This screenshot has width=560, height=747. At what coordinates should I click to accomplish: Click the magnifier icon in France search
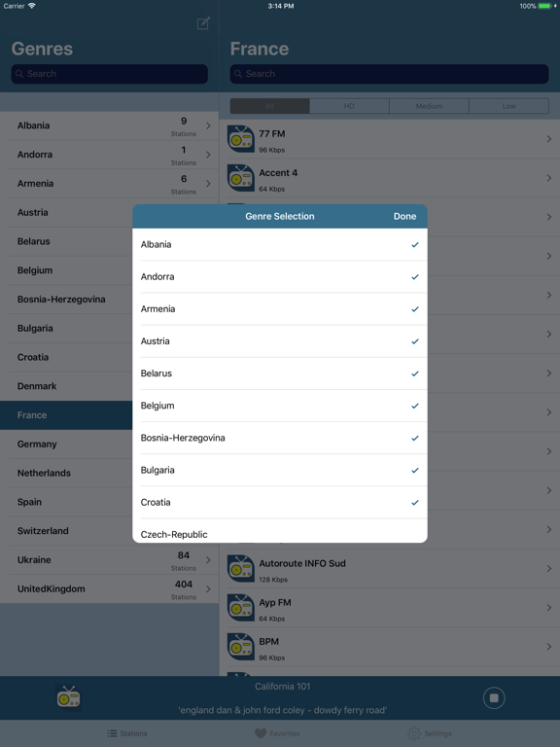click(x=238, y=74)
